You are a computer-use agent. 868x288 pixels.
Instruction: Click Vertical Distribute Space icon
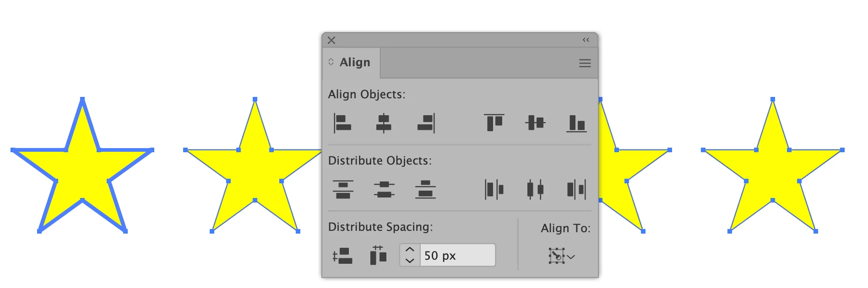[x=342, y=256]
